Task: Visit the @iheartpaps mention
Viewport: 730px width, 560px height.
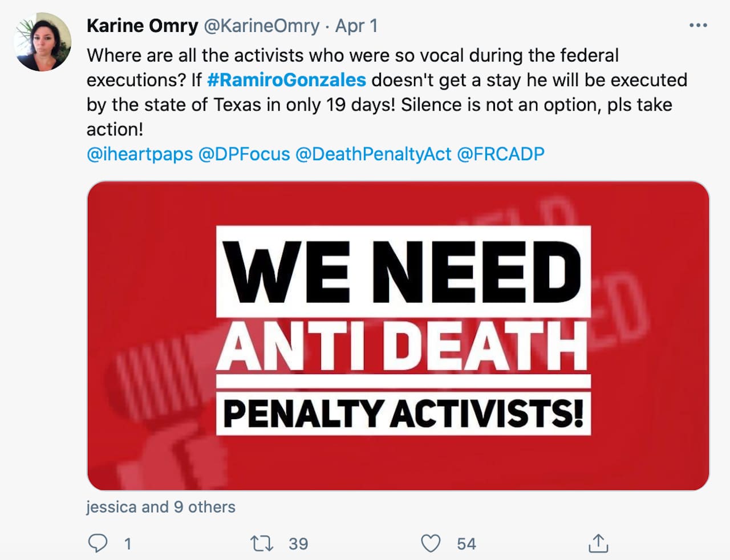Action: click(140, 154)
